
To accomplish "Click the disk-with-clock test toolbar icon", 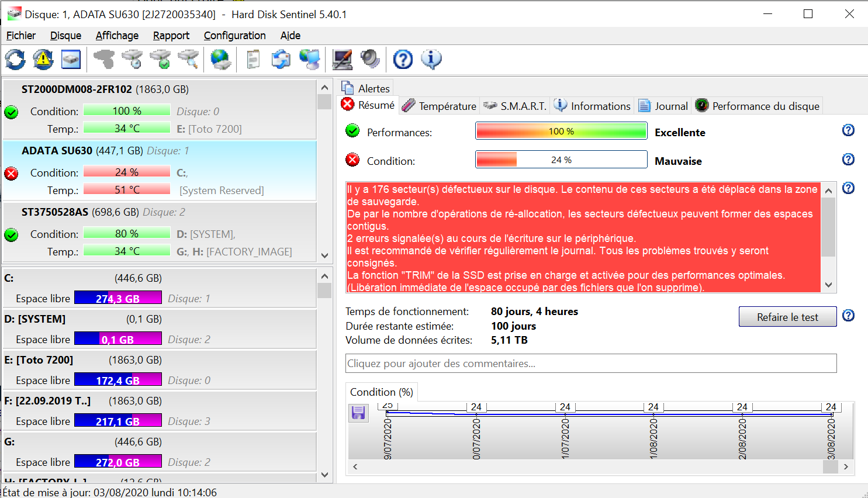I will (x=132, y=59).
